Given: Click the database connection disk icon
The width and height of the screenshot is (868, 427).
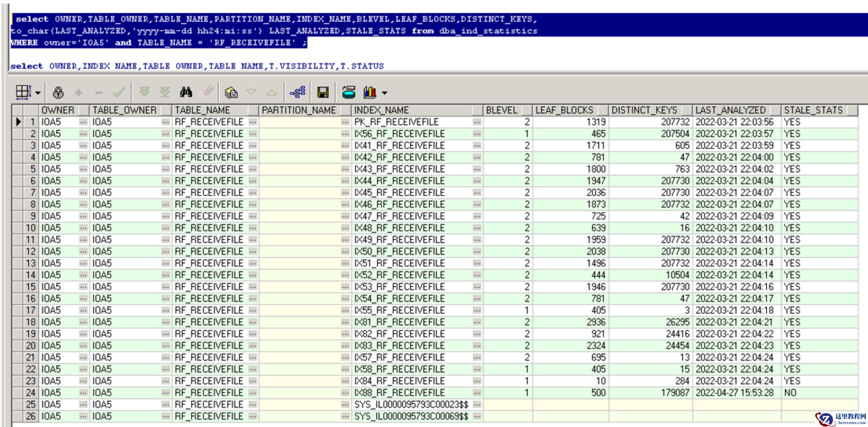Looking at the screenshot, I should coord(349,92).
